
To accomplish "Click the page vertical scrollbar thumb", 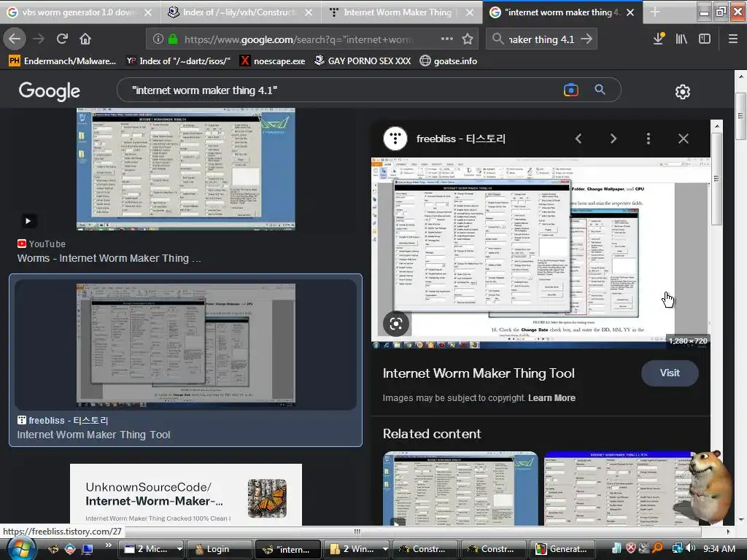I will [x=740, y=116].
